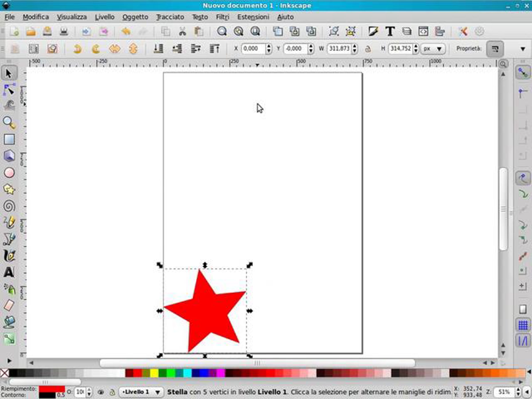Choose the Ellipse tool
The image size is (532, 399).
click(9, 173)
